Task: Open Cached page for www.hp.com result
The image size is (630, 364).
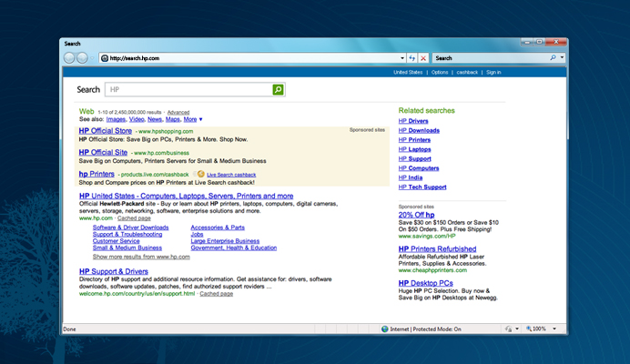Action: coord(134,218)
